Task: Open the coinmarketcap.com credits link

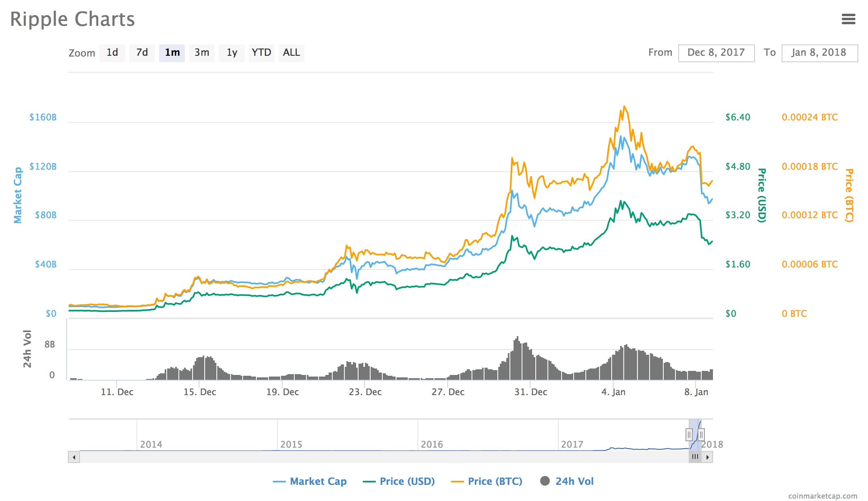Action: (x=822, y=496)
